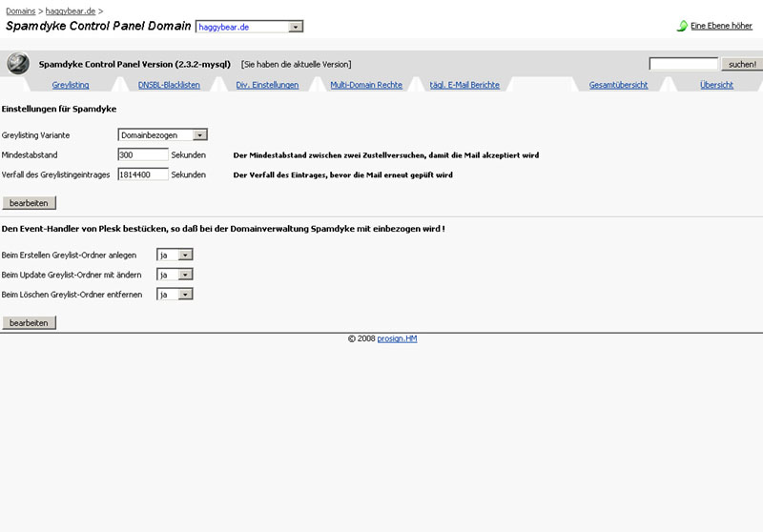Focus the search input field
Image resolution: width=763 pixels, height=532 pixels.
(683, 64)
